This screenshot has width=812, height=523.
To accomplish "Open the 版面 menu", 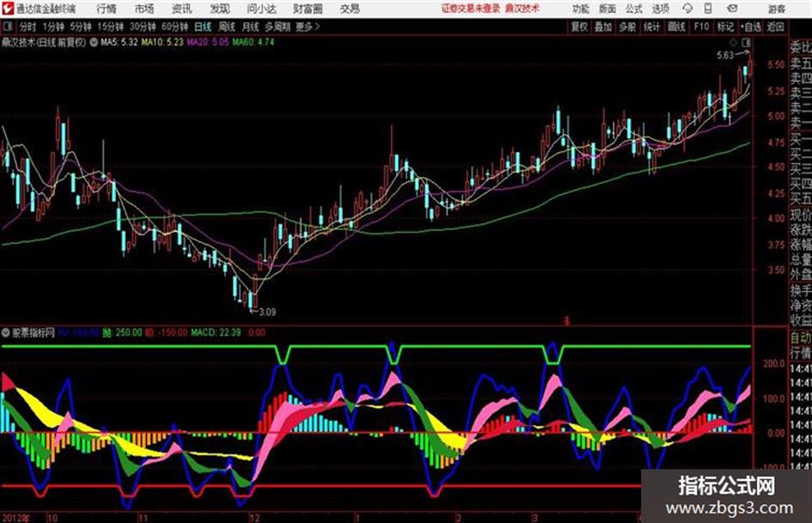I will point(607,9).
